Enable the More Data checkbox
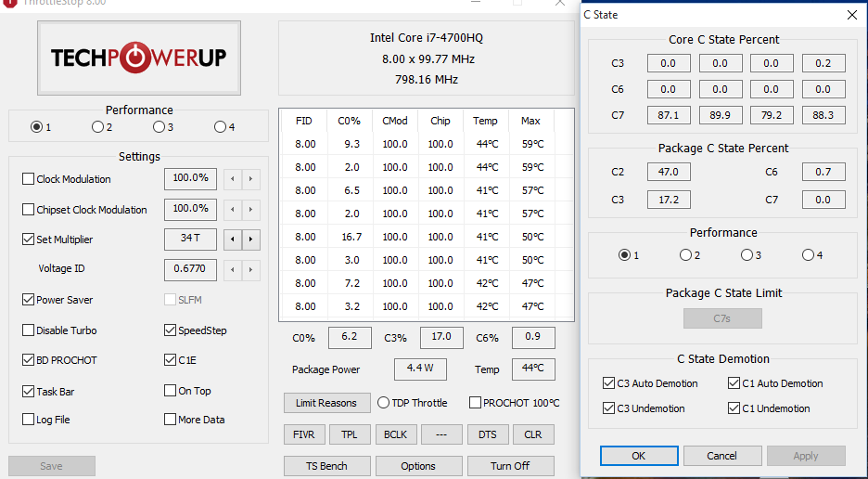This screenshot has width=868, height=479. point(170,420)
